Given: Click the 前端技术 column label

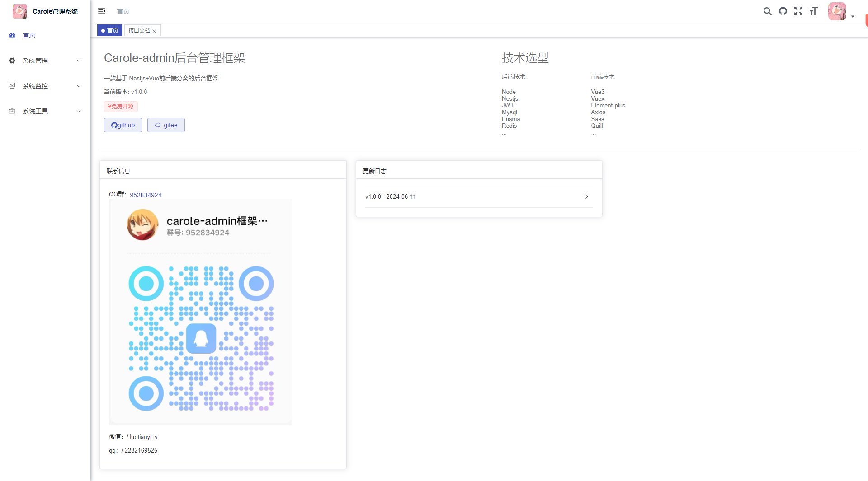Looking at the screenshot, I should point(603,77).
